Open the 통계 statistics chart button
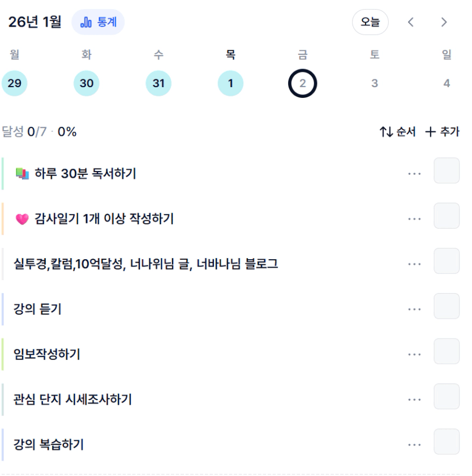The width and height of the screenshot is (472, 476). 98,22
